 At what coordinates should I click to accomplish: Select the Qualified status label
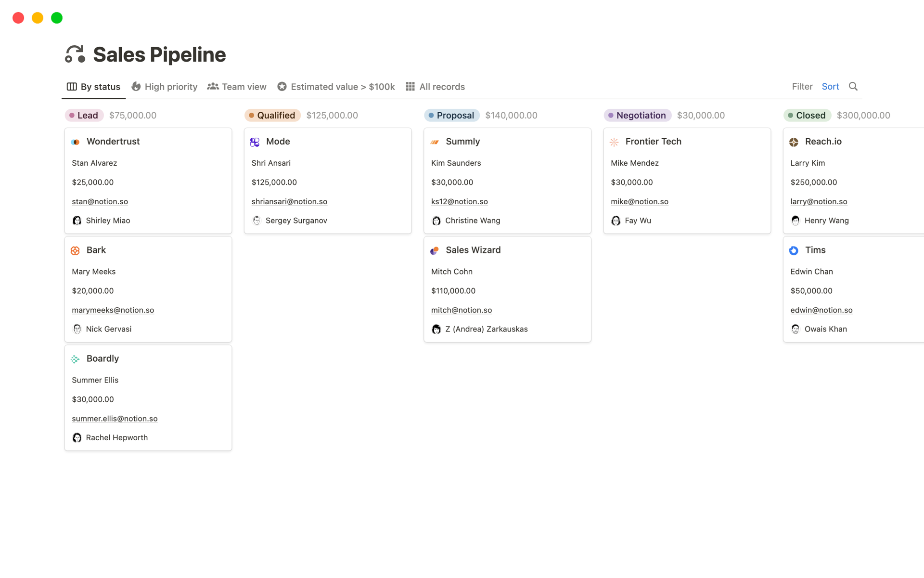pyautogui.click(x=272, y=115)
